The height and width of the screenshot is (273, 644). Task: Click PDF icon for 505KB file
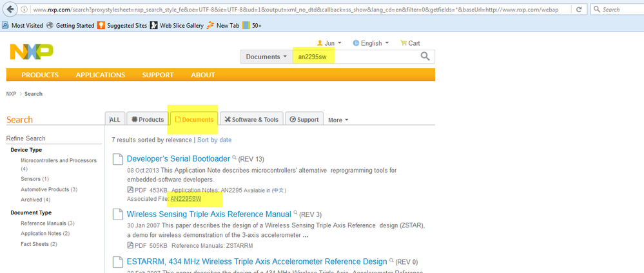click(130, 245)
